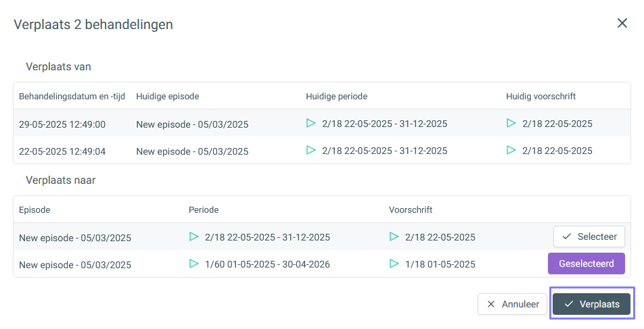Click the Huidige episode column header
The width and height of the screenshot is (644, 329).
coord(168,97)
